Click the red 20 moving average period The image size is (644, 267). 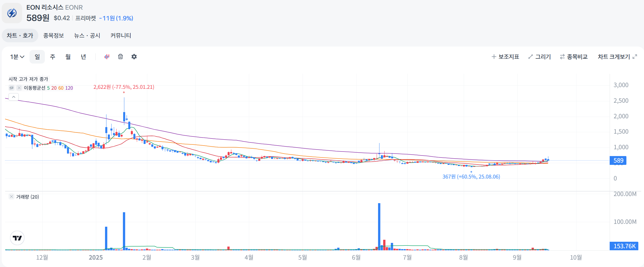[54, 88]
